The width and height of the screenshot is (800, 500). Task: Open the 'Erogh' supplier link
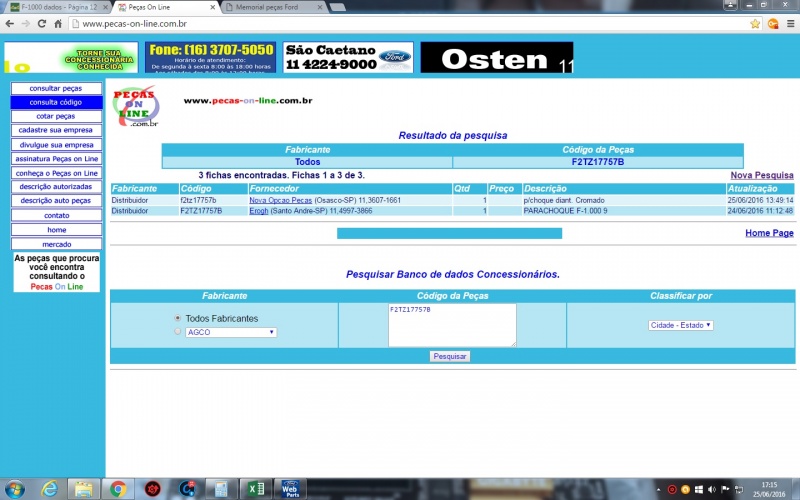pos(259,211)
